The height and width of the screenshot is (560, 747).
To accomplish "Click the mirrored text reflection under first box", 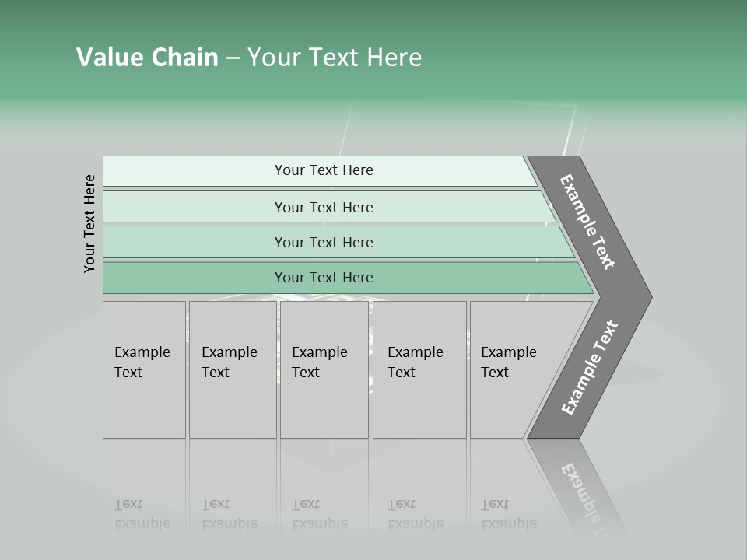I will tap(142, 514).
